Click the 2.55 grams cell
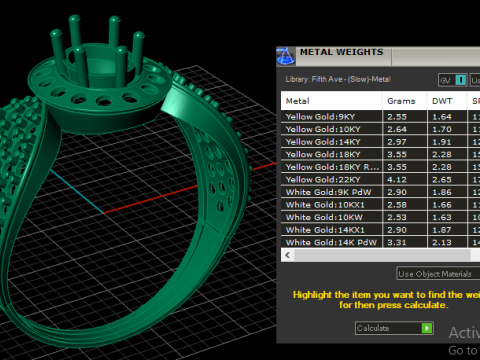This screenshot has height=360, width=480. coord(404,117)
